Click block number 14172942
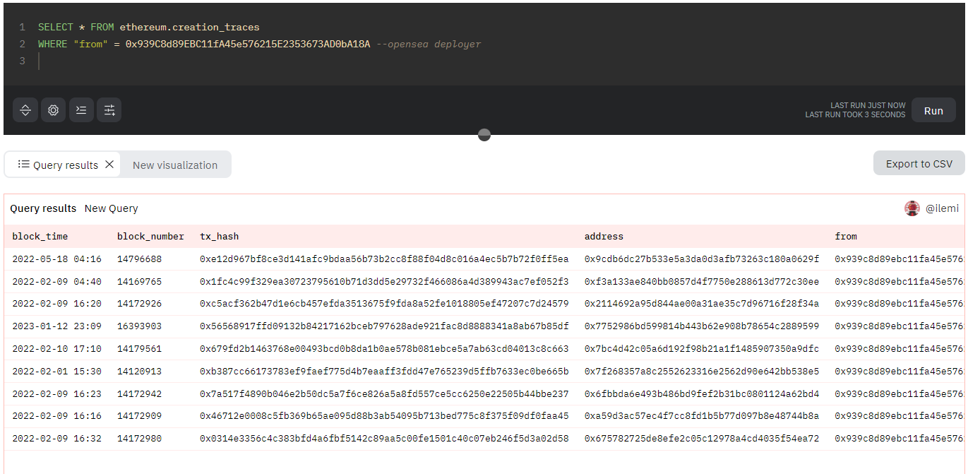This screenshot has height=474, width=980. (139, 394)
